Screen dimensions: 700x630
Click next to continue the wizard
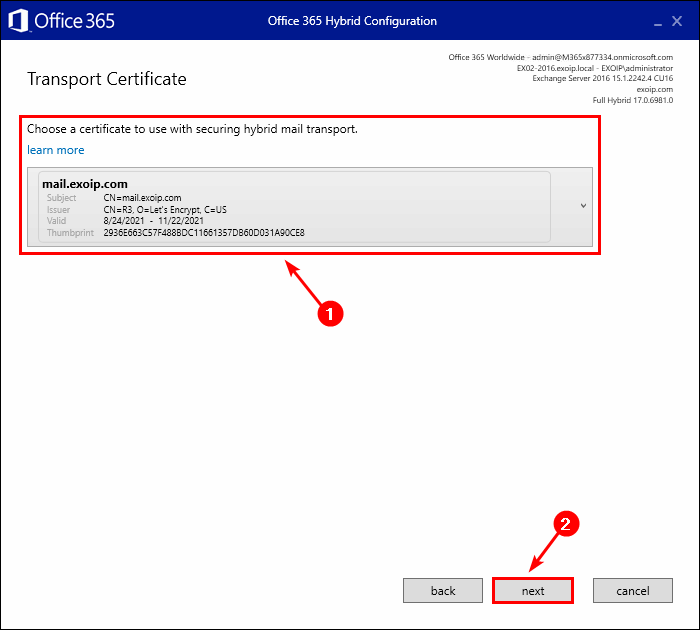533,591
